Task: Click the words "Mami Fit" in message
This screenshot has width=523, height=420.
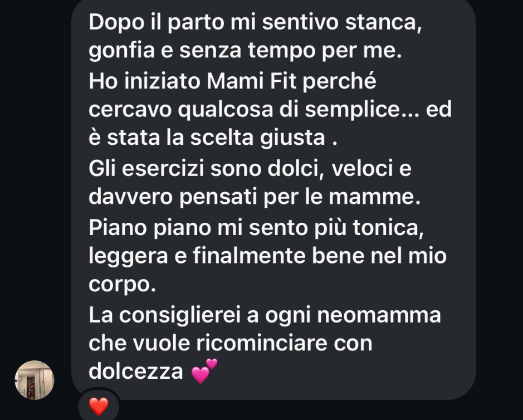Action: click(252, 81)
